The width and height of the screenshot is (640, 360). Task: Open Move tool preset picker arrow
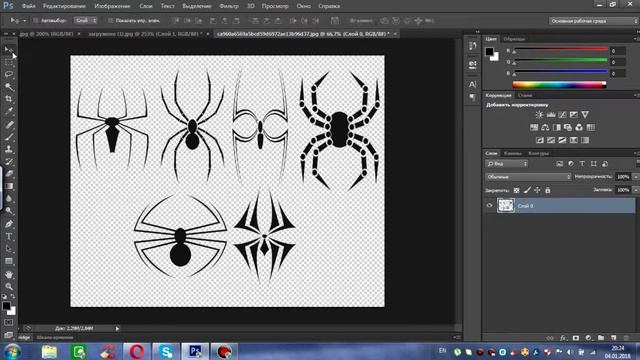[24, 20]
